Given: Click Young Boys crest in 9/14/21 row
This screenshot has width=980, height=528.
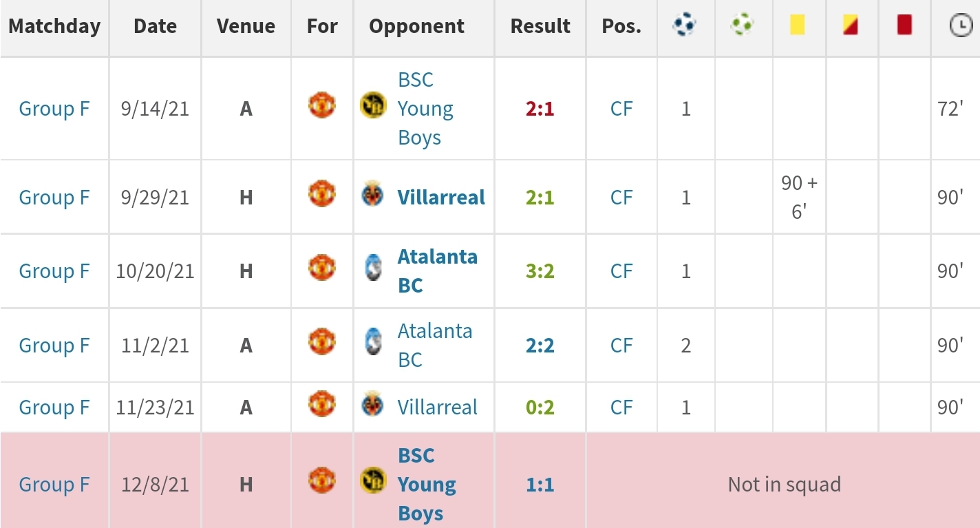Looking at the screenshot, I should click(373, 106).
